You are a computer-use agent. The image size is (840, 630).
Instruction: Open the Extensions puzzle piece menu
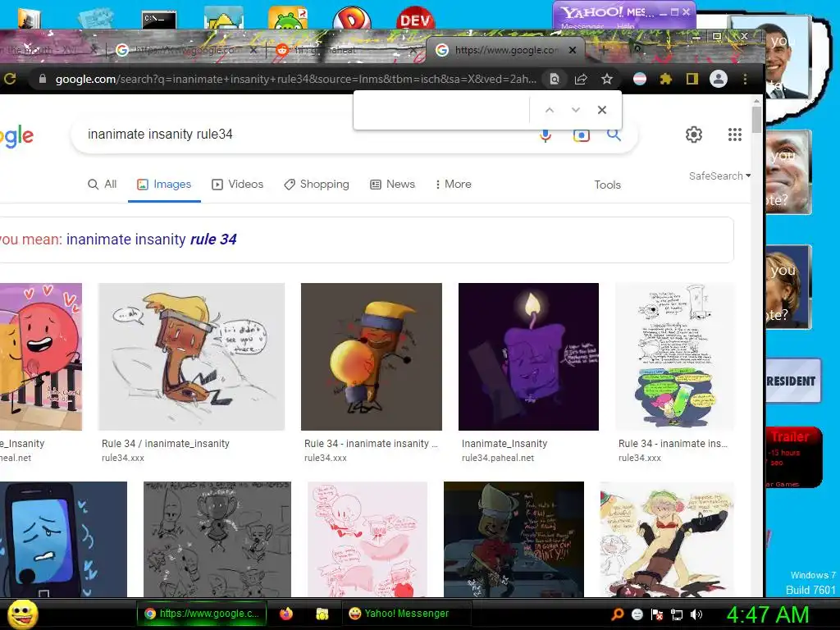point(666,80)
